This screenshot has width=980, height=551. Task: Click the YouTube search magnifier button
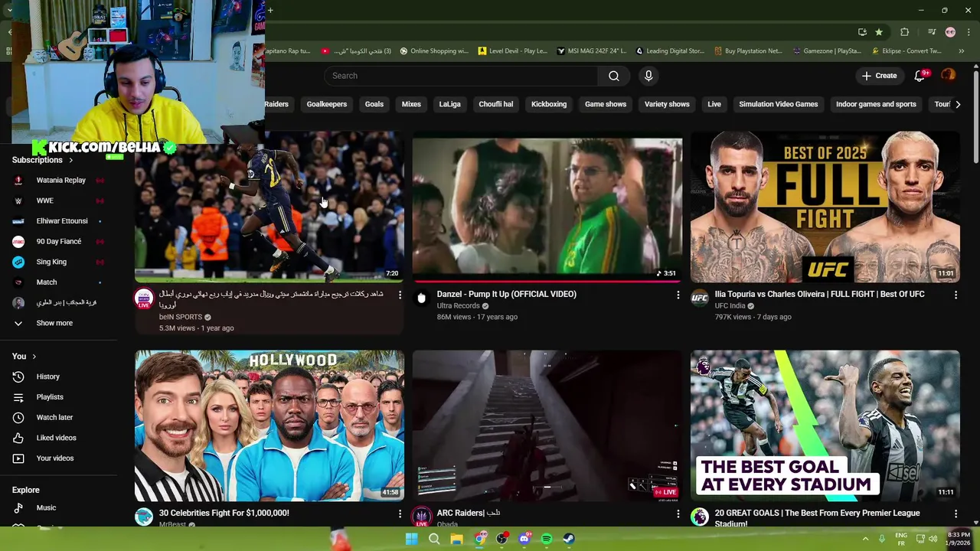click(x=613, y=76)
